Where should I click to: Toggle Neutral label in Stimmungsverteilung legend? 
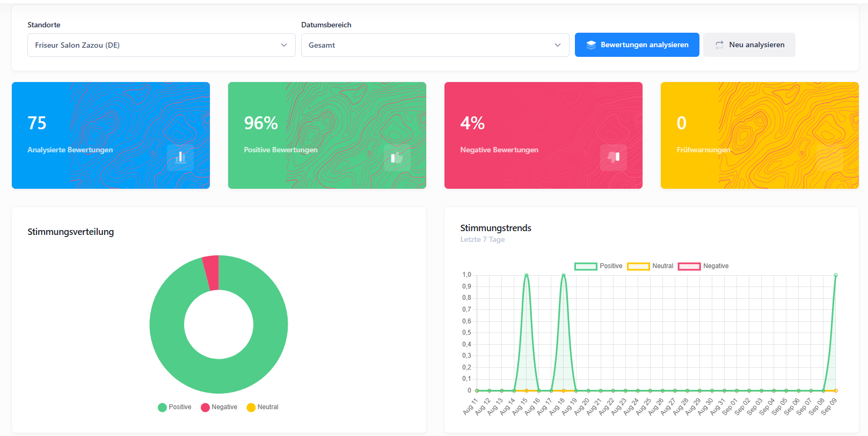click(x=268, y=407)
